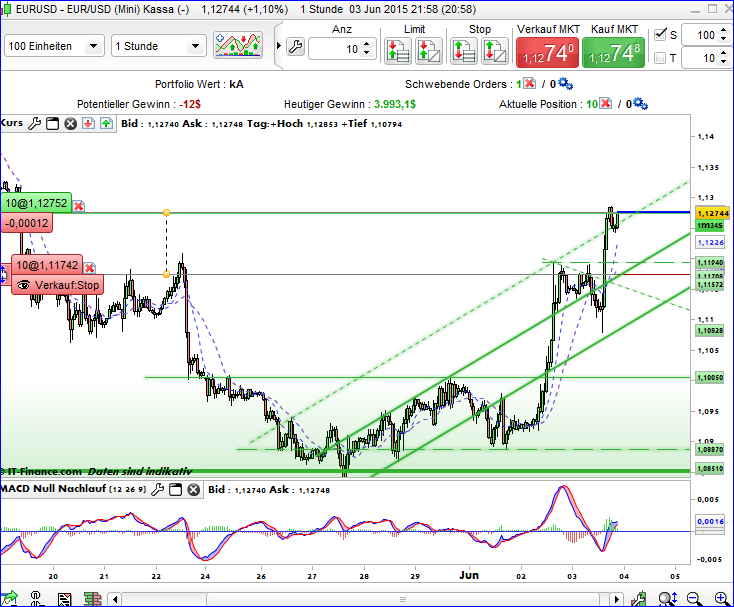Click the 10@1,12752 position label
Screen dimensions: 734x607
(37, 203)
